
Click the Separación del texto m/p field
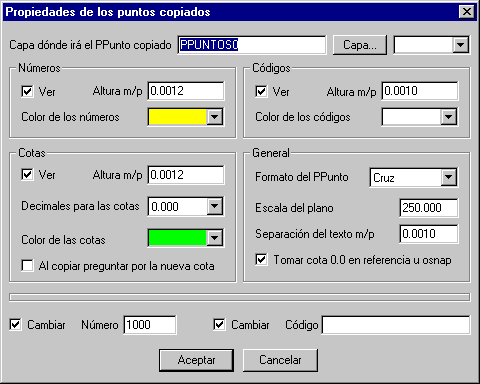click(x=429, y=234)
